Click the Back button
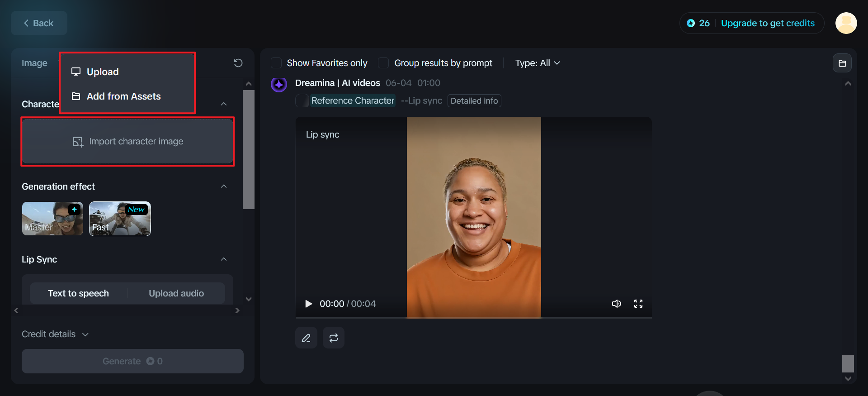 click(x=39, y=23)
